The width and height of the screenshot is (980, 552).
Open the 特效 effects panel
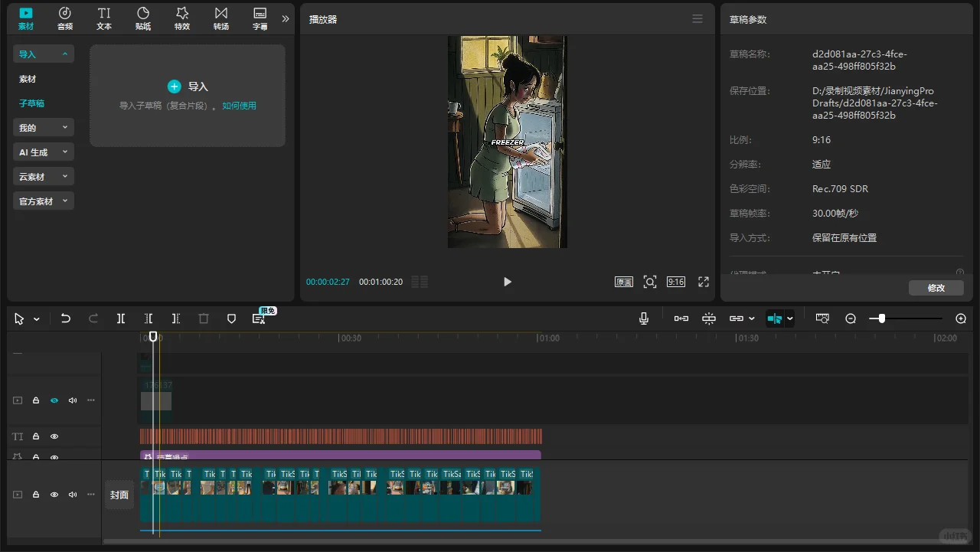pyautogui.click(x=182, y=18)
